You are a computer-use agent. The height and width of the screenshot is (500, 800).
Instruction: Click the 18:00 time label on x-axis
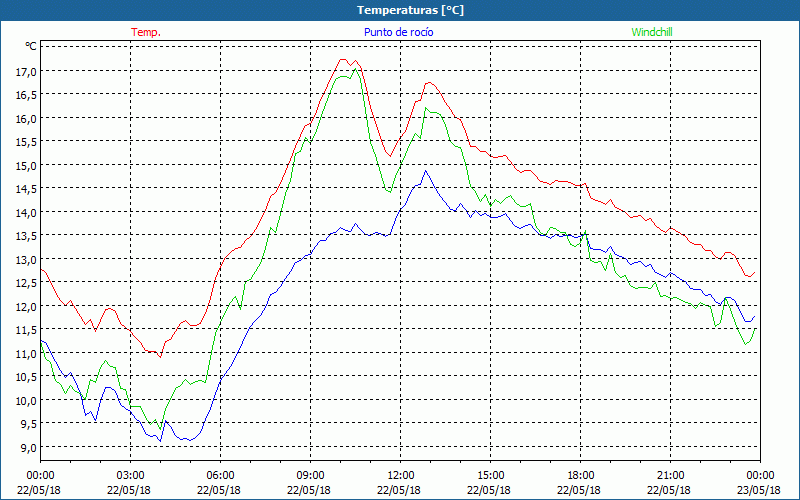(581, 476)
